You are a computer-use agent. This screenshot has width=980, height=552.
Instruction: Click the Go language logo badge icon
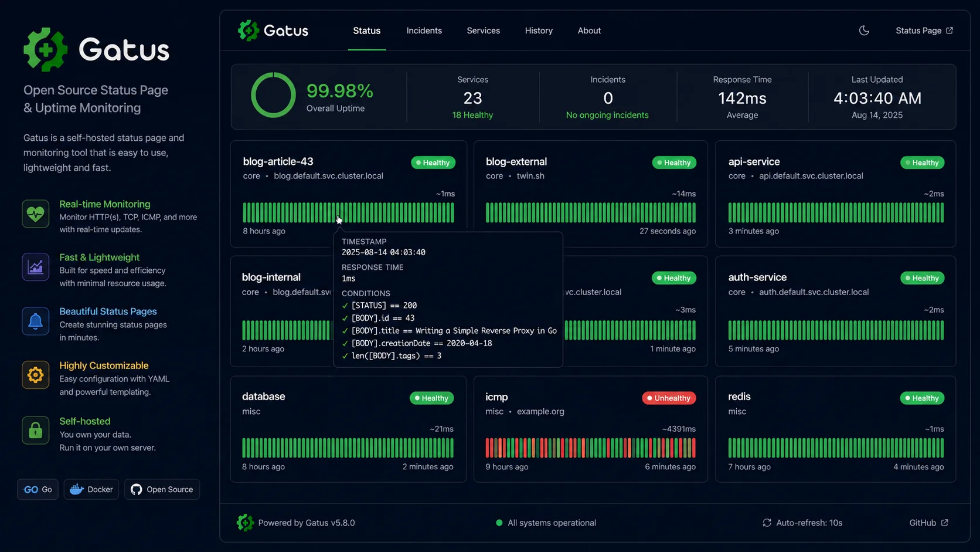click(31, 489)
